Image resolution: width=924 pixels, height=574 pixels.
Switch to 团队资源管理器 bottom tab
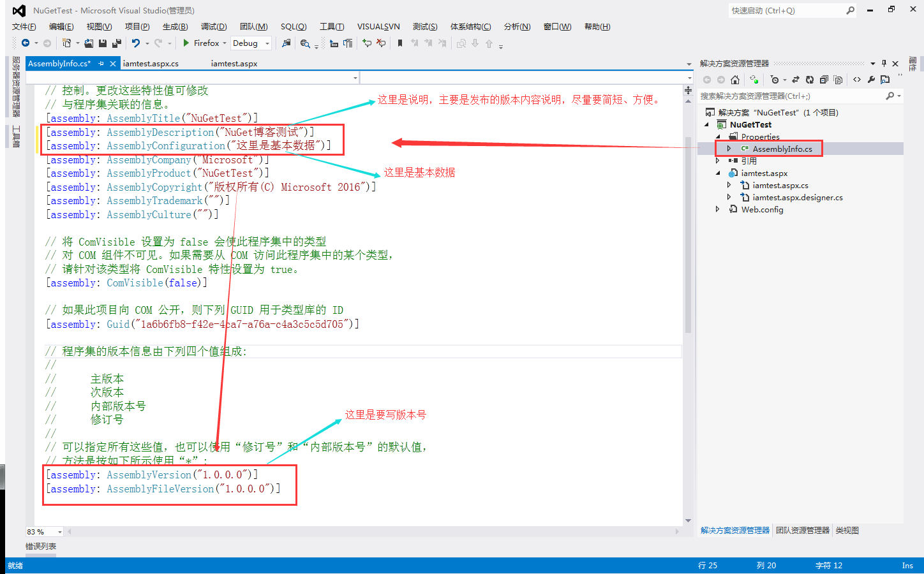click(x=803, y=530)
